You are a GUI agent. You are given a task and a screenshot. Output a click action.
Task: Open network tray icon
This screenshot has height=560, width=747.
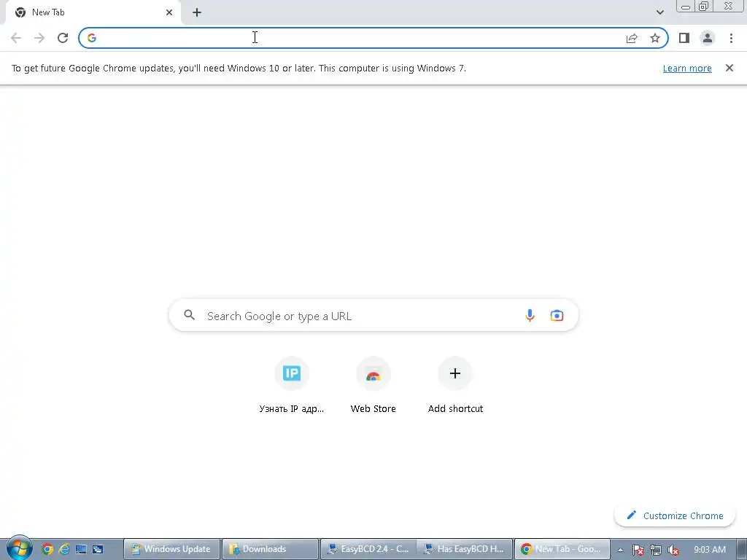click(656, 550)
